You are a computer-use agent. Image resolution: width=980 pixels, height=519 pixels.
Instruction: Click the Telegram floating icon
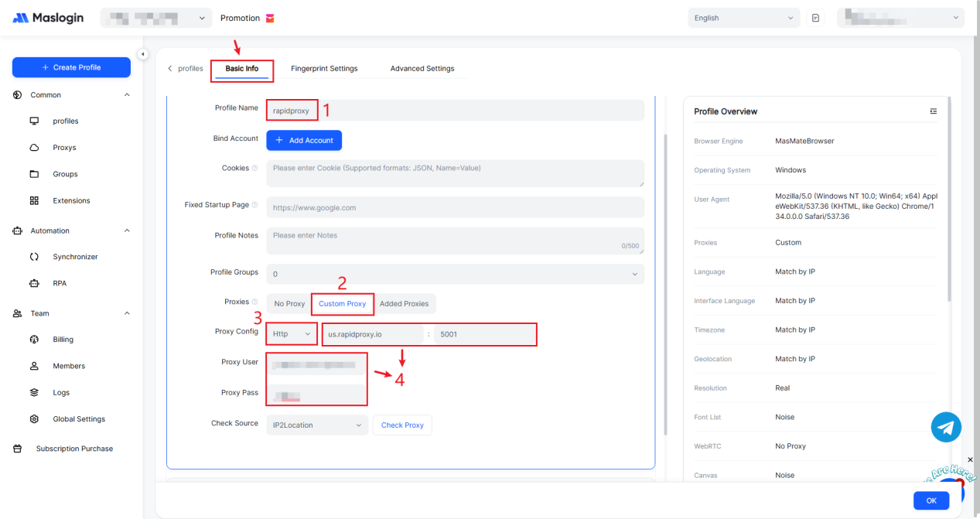click(x=946, y=427)
